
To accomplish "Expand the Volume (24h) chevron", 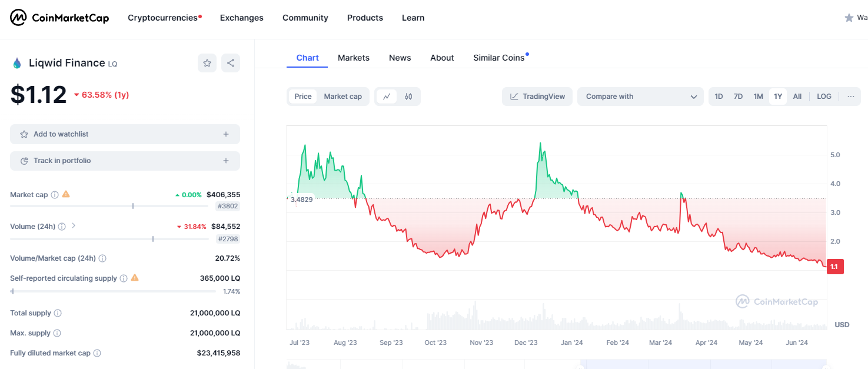I will pos(74,226).
